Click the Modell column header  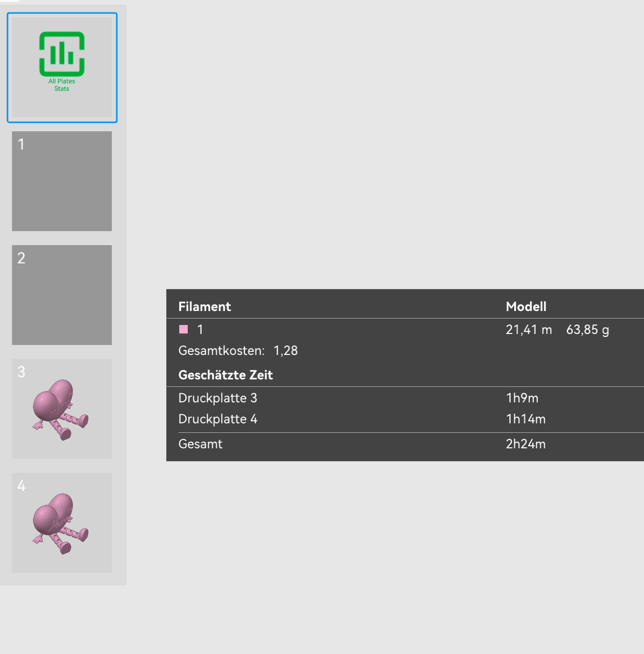(526, 307)
